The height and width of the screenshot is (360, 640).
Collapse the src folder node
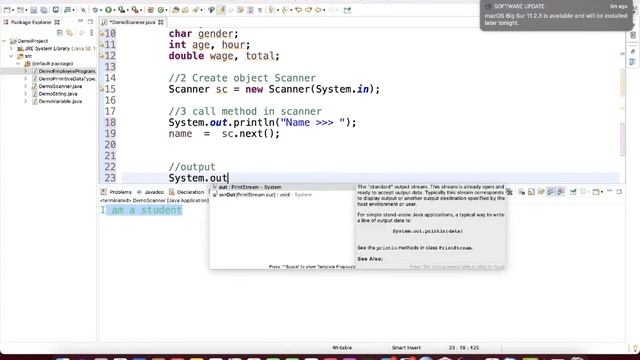[11, 56]
